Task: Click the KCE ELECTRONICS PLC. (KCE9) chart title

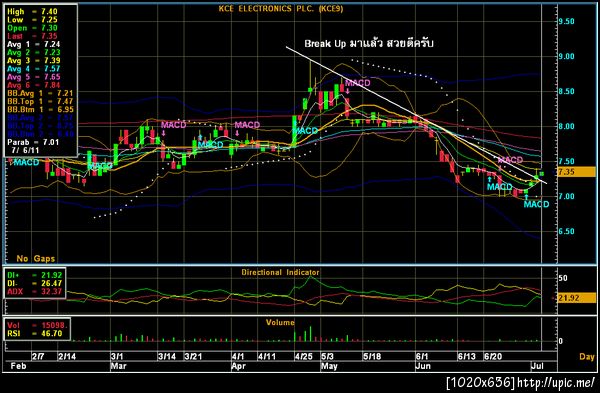Action: [x=280, y=8]
